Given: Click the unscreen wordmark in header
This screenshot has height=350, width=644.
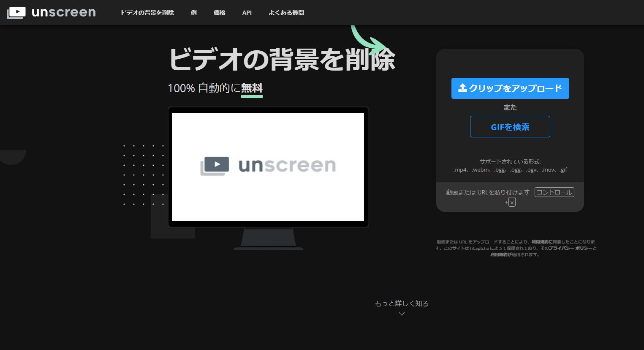Looking at the screenshot, I should 64,12.
